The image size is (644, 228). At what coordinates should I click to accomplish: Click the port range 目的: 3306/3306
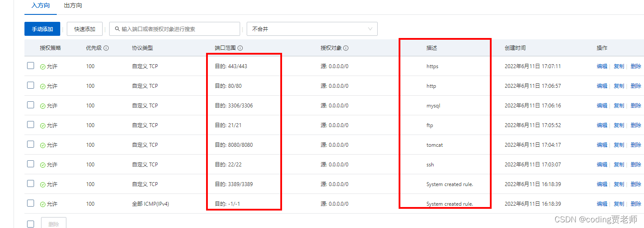click(x=234, y=106)
